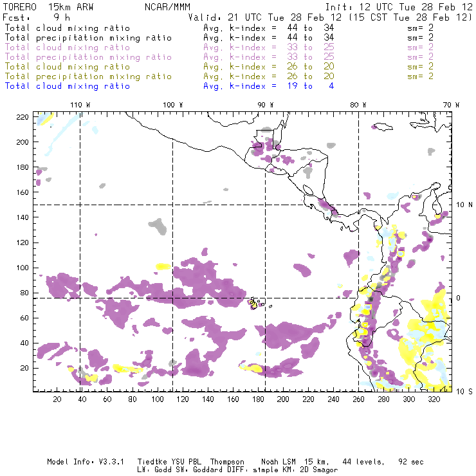Click the "20" tick label on the bottom axis
The image size is (476, 476).
point(57,399)
